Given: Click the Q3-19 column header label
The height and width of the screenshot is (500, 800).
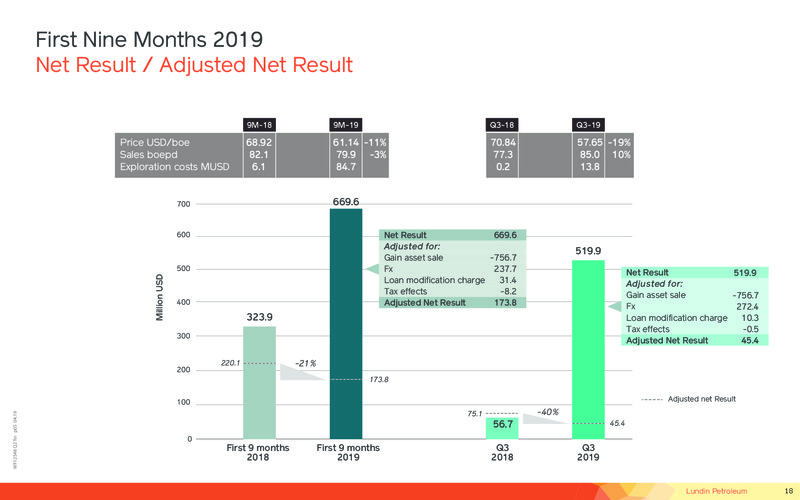Looking at the screenshot, I should coord(588,125).
